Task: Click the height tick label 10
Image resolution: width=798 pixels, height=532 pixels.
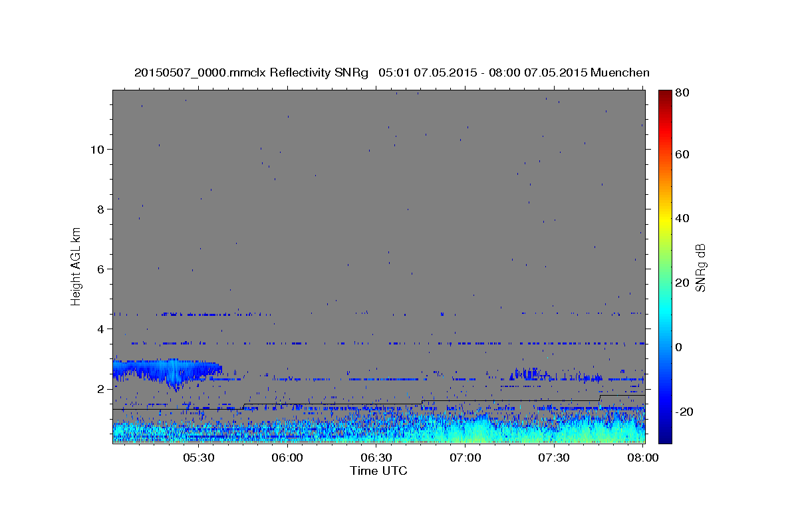Action: tap(98, 150)
